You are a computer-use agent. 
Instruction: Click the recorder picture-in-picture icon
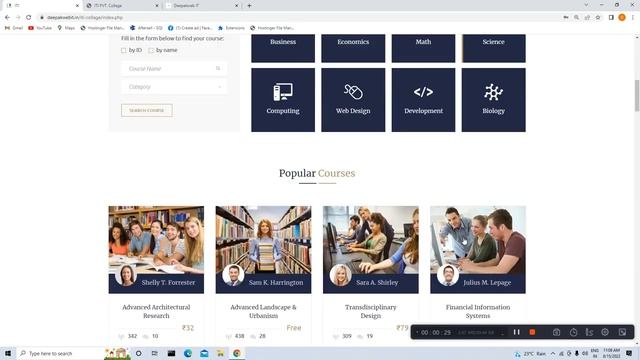click(x=622, y=332)
